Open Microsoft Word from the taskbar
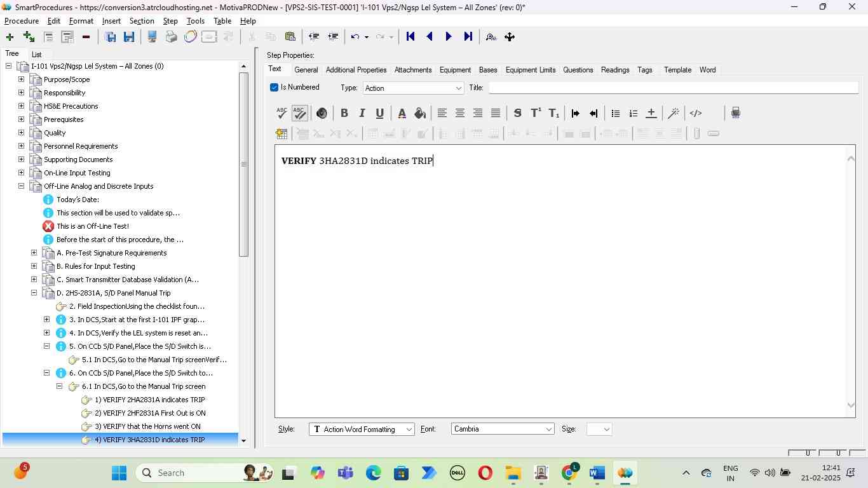 pyautogui.click(x=596, y=473)
